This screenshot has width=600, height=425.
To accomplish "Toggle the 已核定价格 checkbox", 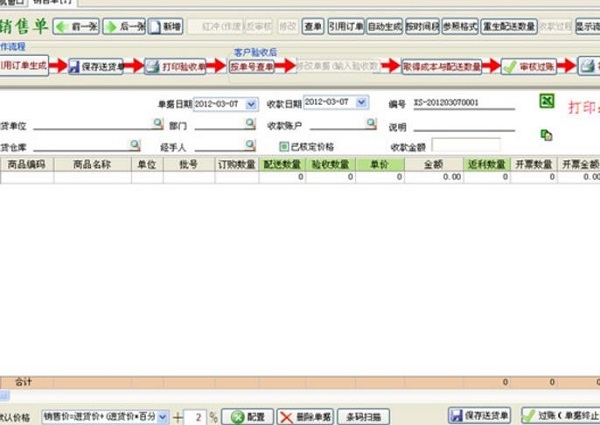I will (284, 147).
